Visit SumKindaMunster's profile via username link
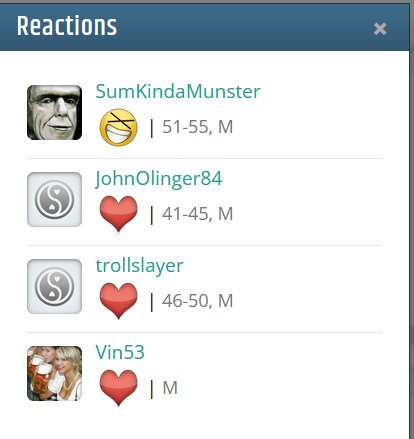This screenshot has width=414, height=439. [178, 91]
